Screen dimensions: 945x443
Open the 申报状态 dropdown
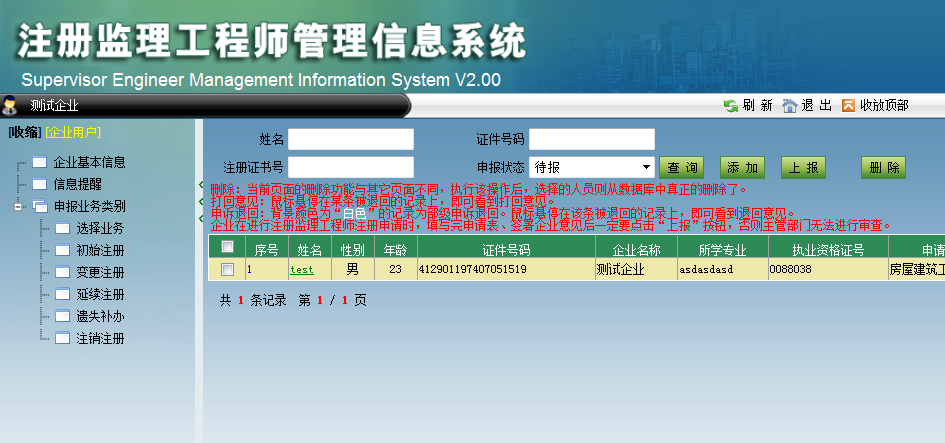(646, 167)
